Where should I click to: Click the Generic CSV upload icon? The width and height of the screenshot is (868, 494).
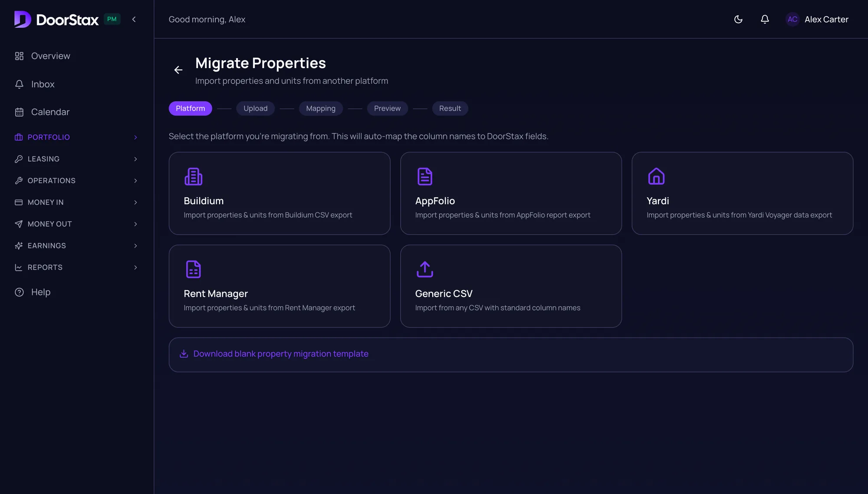(x=425, y=269)
